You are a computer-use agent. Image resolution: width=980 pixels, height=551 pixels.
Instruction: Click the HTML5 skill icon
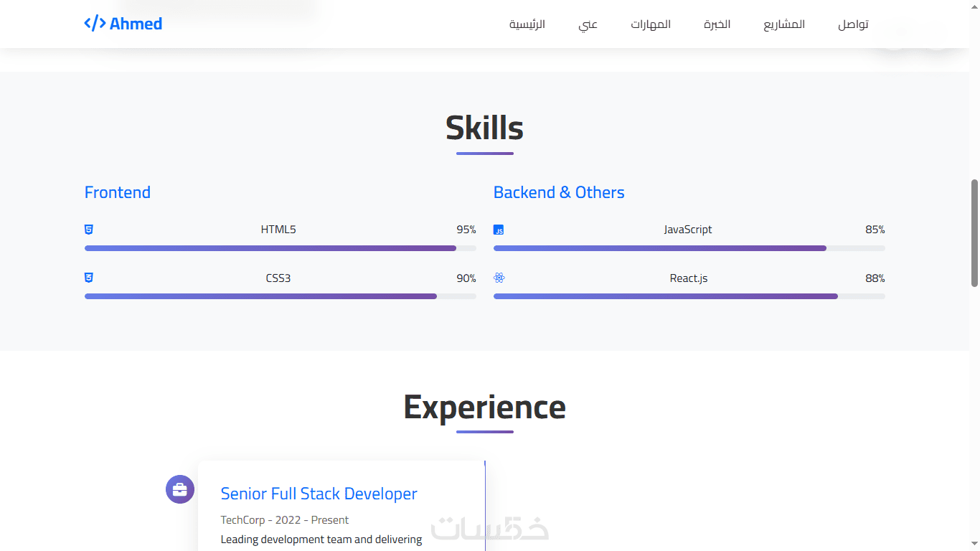click(89, 230)
